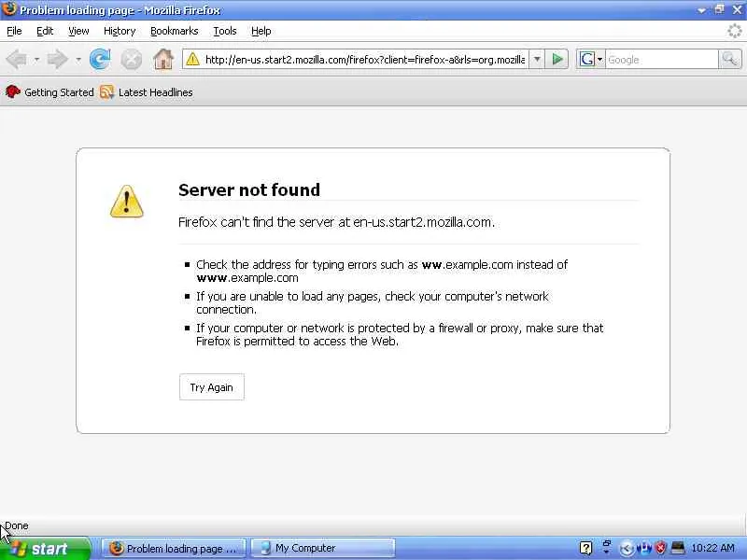Click the Server not found heading

point(249,190)
